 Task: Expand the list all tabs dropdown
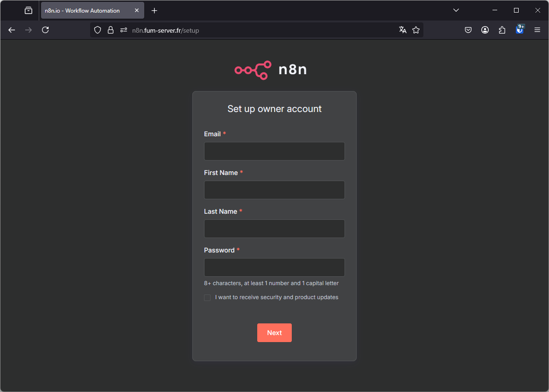pyautogui.click(x=456, y=10)
